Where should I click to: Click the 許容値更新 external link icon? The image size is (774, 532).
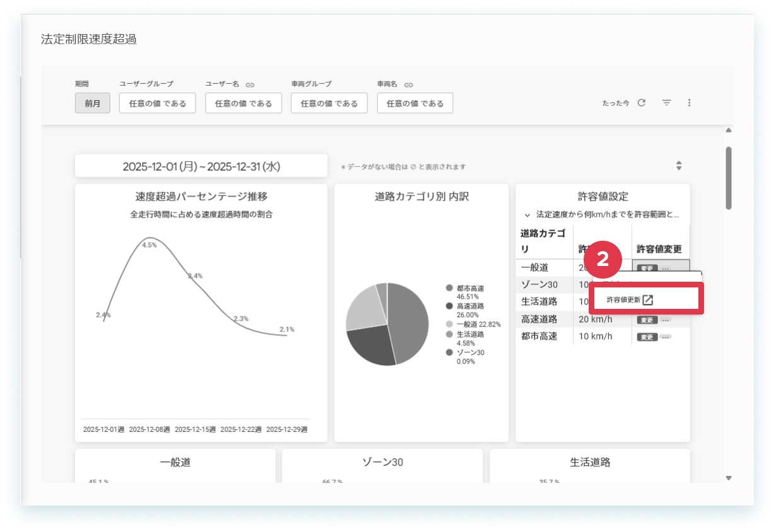pos(647,300)
